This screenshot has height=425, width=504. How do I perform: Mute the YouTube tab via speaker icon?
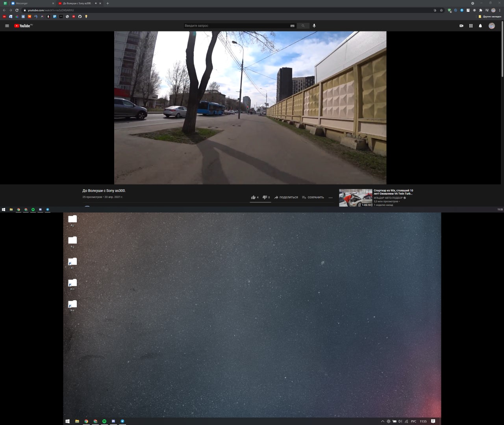(x=96, y=3)
